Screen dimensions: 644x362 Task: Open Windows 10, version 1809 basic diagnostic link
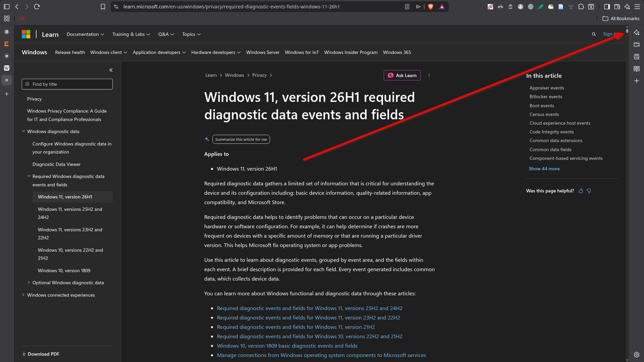click(287, 346)
